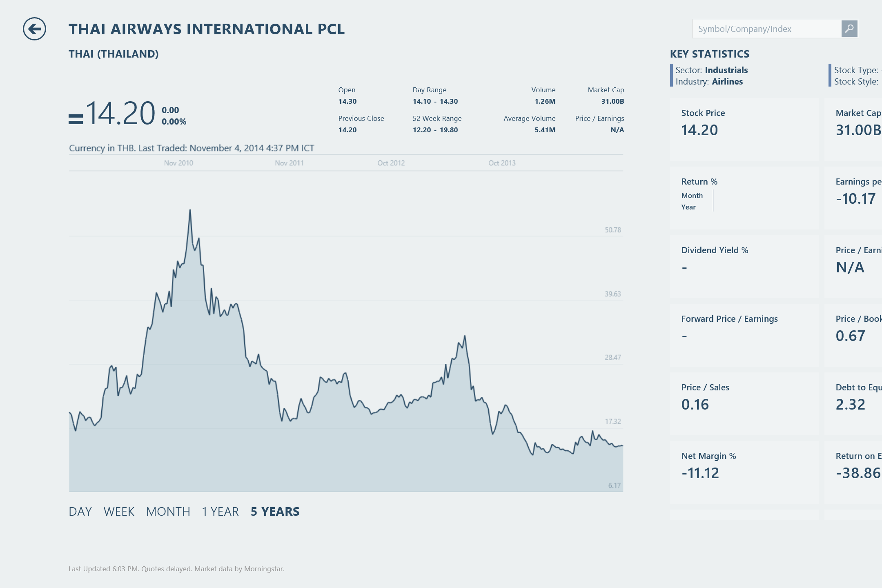Open the Return % tile
The width and height of the screenshot is (882, 588).
(x=744, y=198)
